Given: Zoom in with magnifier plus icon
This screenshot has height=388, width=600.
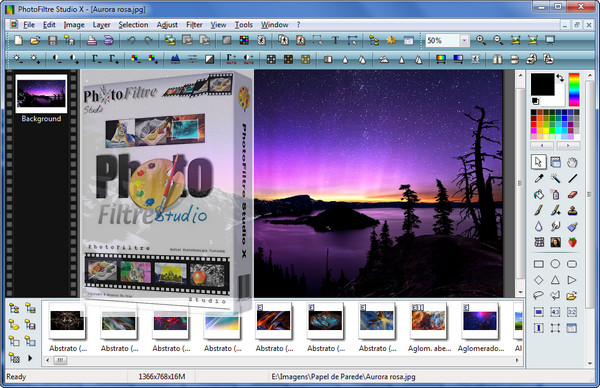Looking at the screenshot, I should tap(481, 40).
